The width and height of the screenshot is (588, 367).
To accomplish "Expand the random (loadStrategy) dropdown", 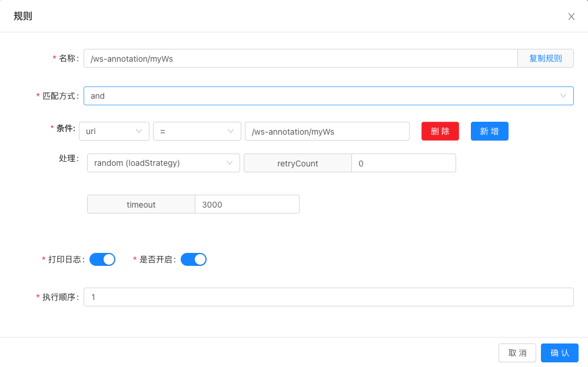I will [x=163, y=163].
